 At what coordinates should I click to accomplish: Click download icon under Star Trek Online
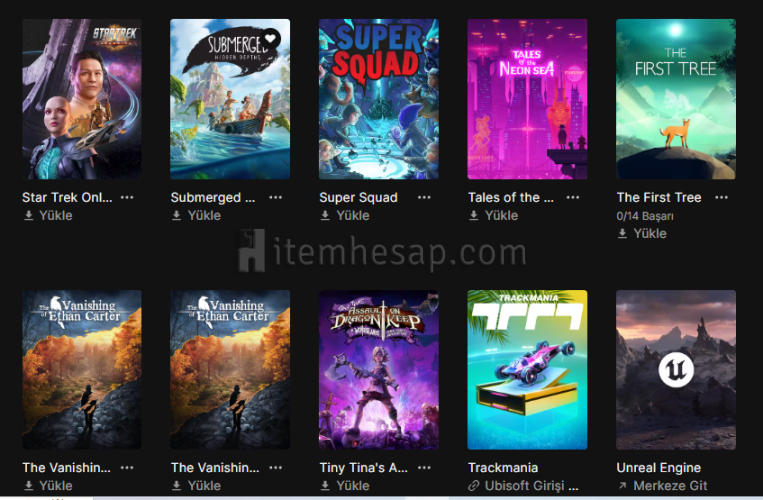(29, 215)
